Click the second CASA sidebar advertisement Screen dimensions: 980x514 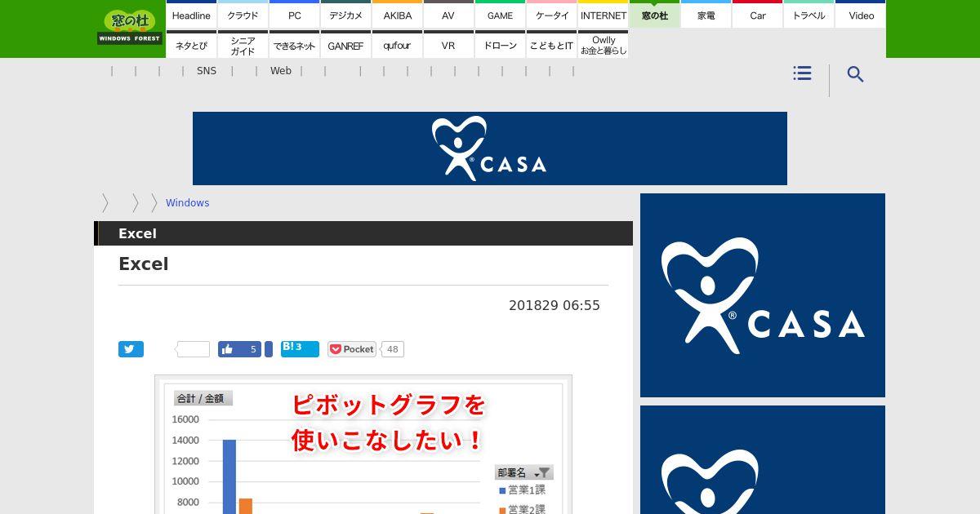[763, 460]
